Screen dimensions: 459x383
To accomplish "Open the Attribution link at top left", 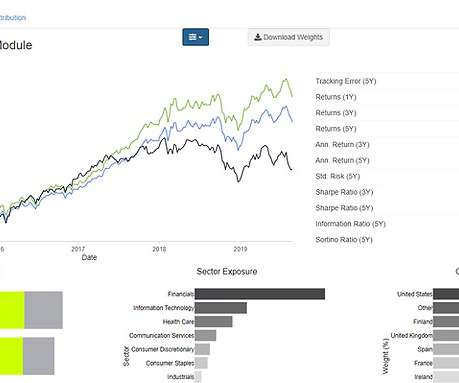I will 13,18.
